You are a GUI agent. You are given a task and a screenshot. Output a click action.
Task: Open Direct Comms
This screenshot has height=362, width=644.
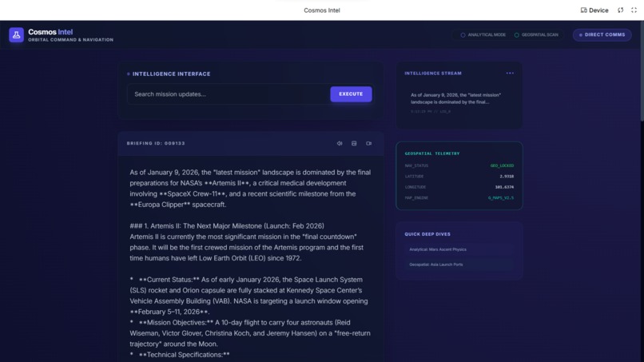(x=602, y=35)
